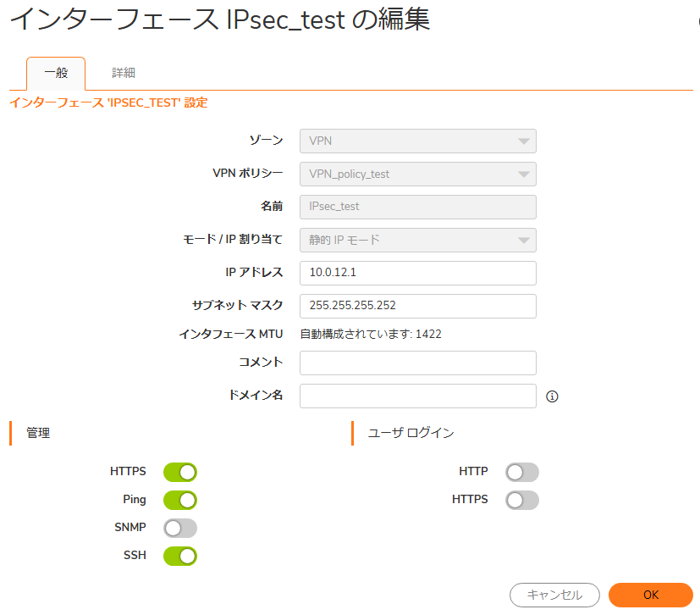Open the モード / IP 割り当て dropdown
This screenshot has height=615, width=700.
click(418, 241)
